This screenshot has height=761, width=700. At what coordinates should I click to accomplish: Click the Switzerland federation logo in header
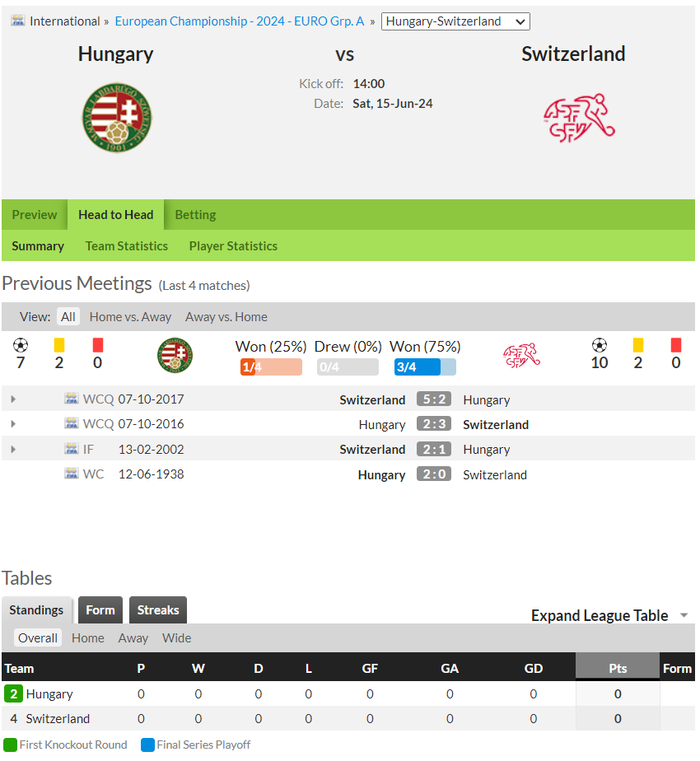click(x=579, y=118)
